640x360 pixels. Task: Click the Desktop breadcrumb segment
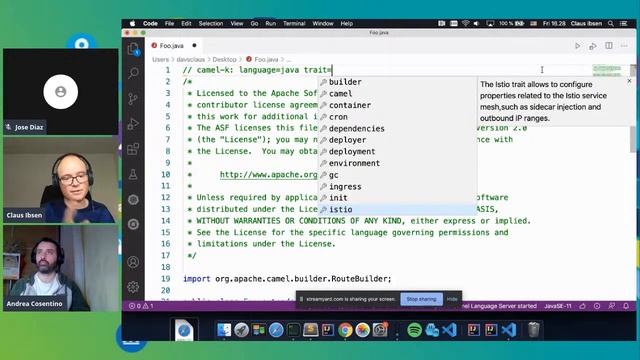224,60
